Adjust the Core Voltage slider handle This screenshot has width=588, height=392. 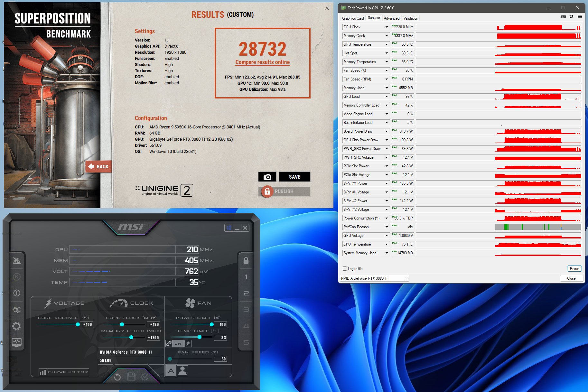pos(78,324)
